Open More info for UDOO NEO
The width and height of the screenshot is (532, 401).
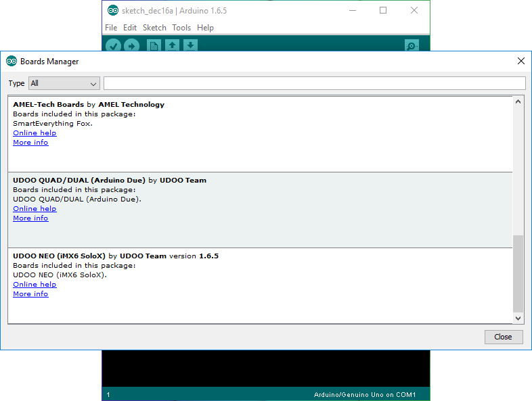30,294
